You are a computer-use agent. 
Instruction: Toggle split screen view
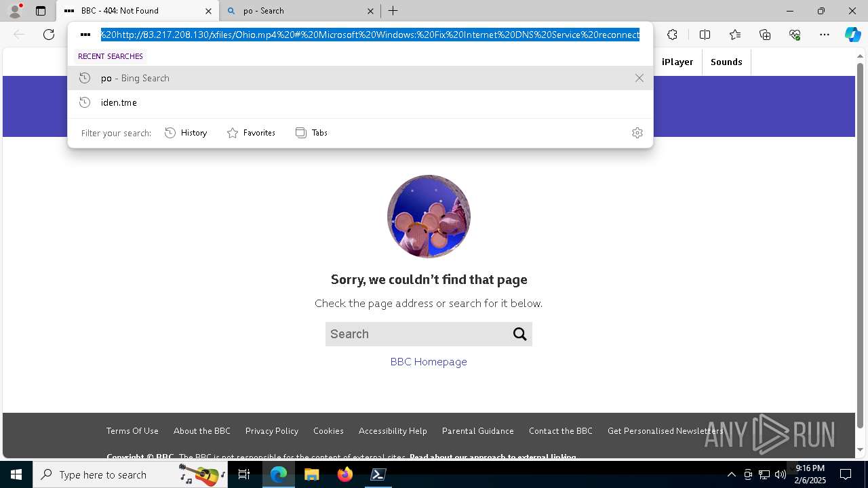[705, 35]
